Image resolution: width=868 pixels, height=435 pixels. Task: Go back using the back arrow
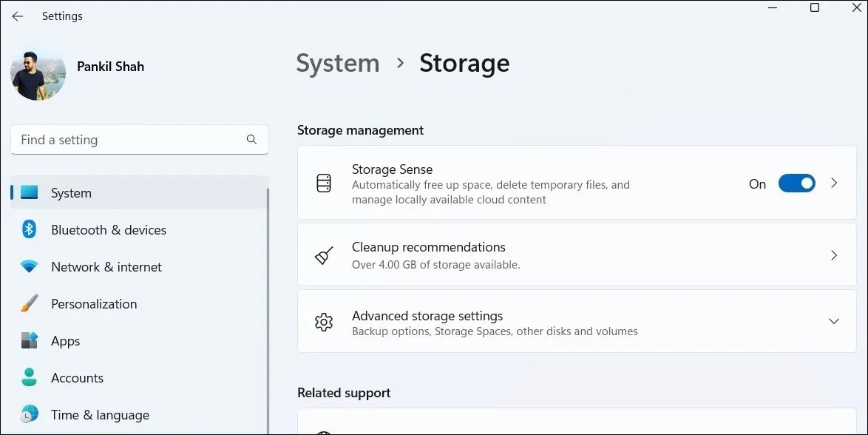coord(17,16)
